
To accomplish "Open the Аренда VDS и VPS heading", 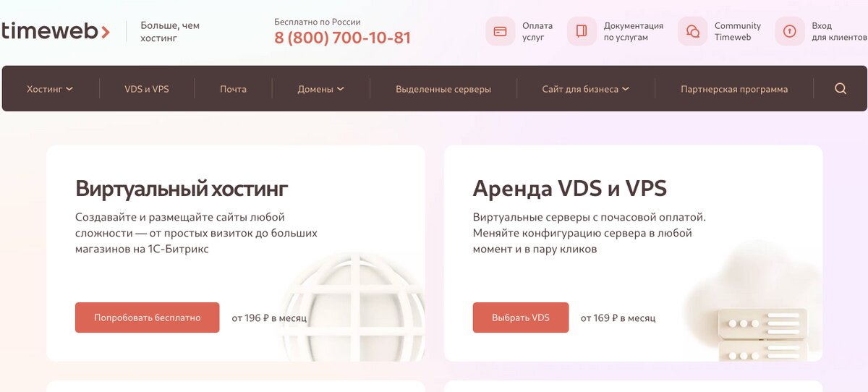I will 570,189.
